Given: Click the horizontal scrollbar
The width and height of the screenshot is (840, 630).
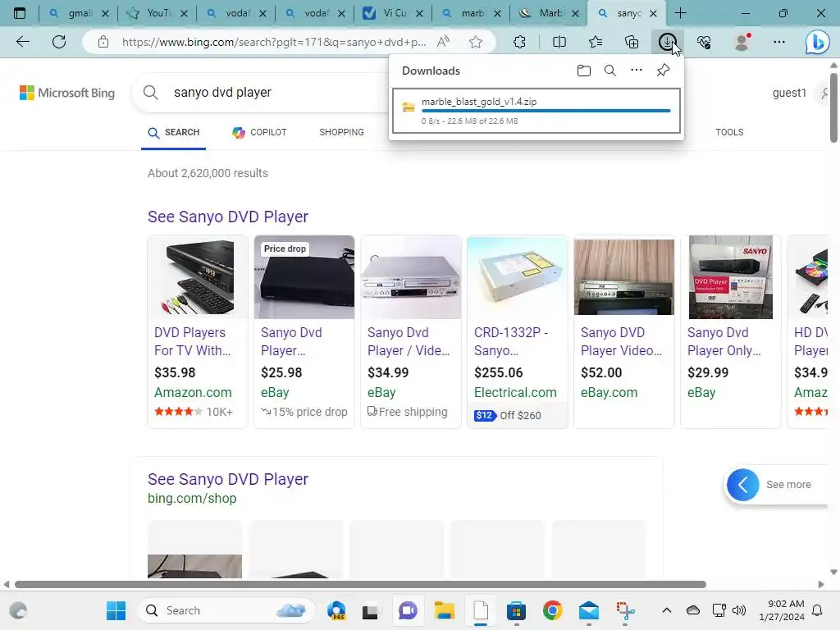Looking at the screenshot, I should pyautogui.click(x=360, y=584).
